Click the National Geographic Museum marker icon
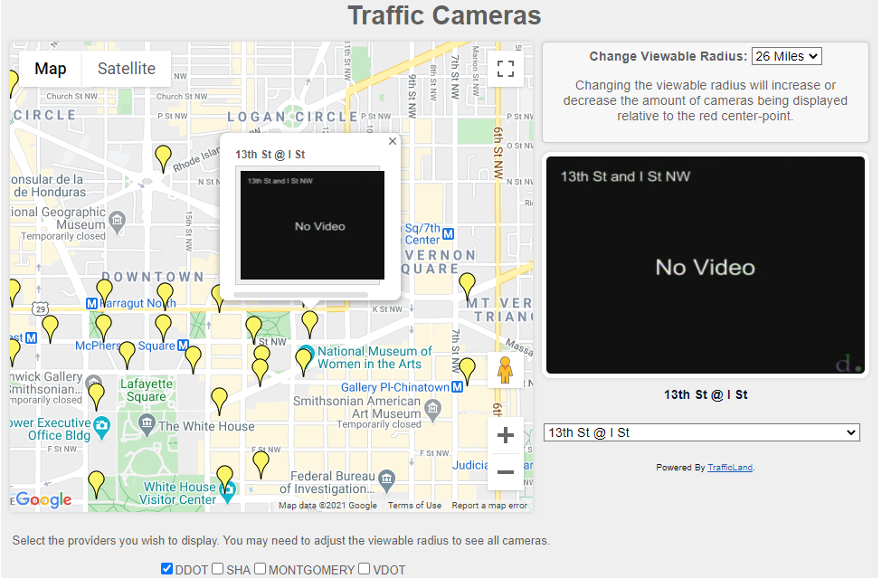The height and width of the screenshot is (588, 891). pyautogui.click(x=117, y=223)
